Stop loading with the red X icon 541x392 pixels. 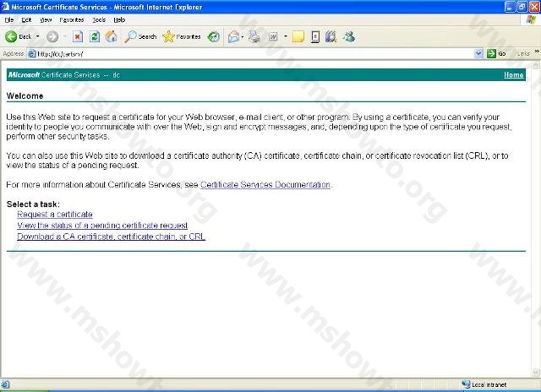click(x=78, y=36)
